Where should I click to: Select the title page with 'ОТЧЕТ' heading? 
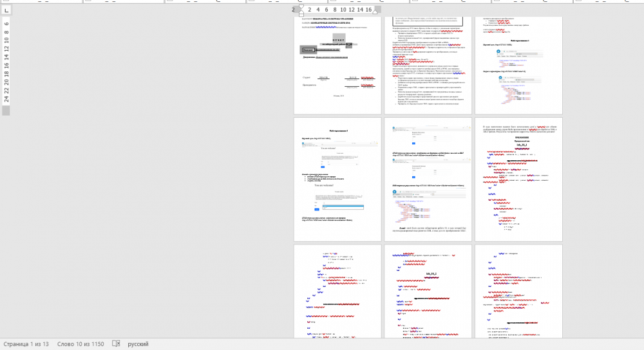tap(337, 65)
